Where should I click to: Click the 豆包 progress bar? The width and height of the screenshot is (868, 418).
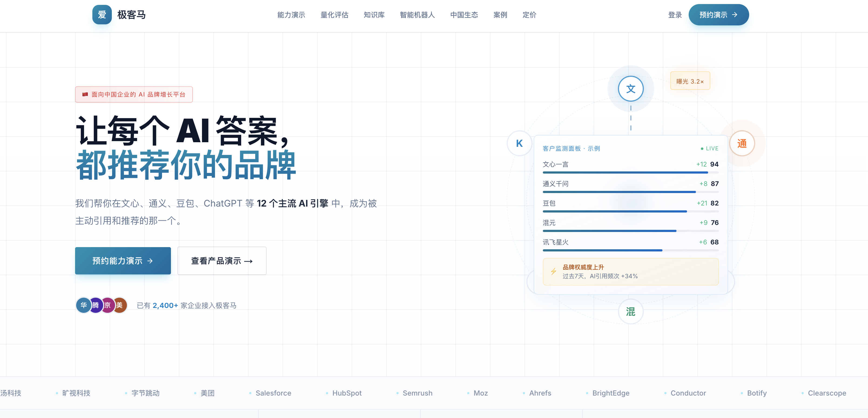click(x=630, y=211)
